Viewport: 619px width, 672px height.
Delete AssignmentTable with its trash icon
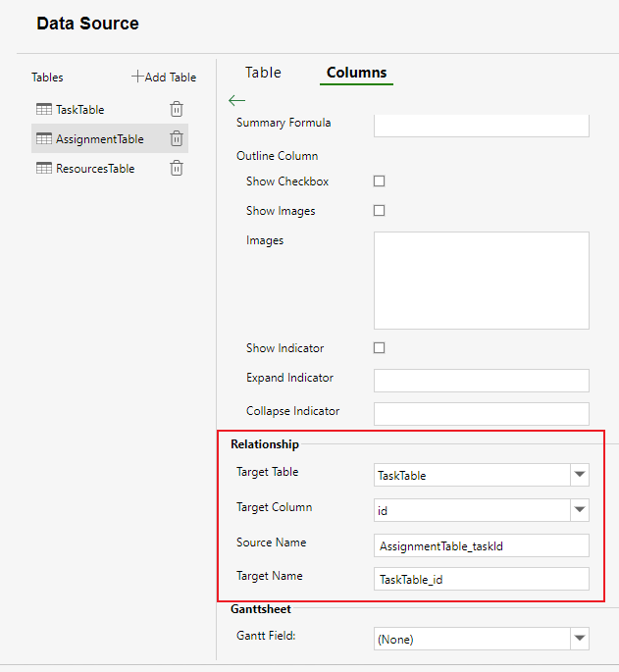coord(177,138)
